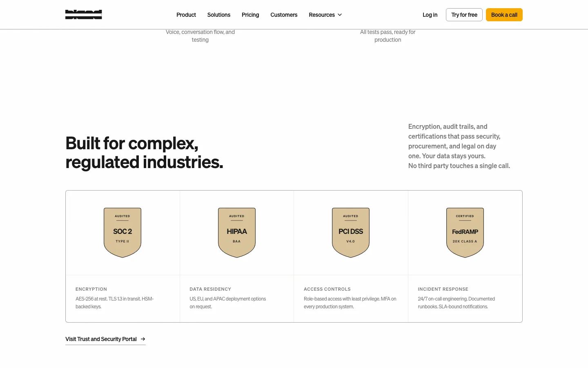Click the "Built for complex, regulated industries." heading
This screenshot has width=588, height=368.
(145, 153)
